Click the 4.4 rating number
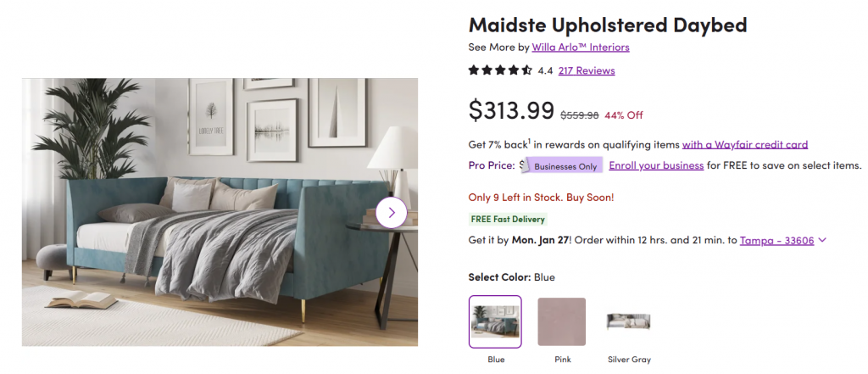868x374 pixels. tap(545, 70)
